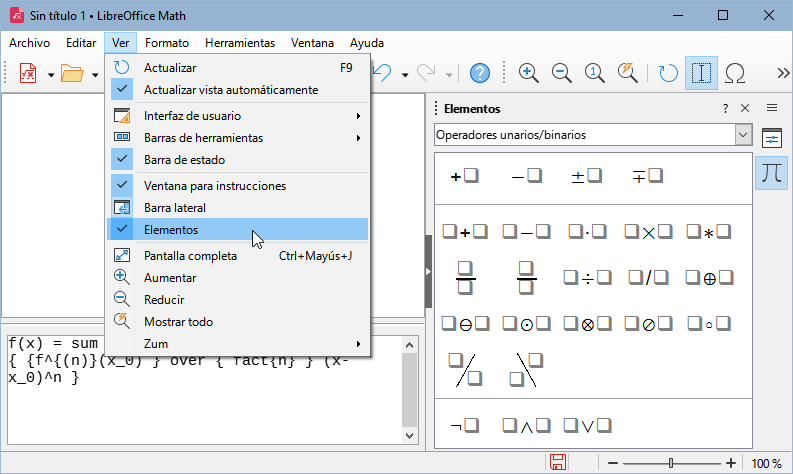Expand Interfaz de usuario submenu

pyautogui.click(x=238, y=116)
